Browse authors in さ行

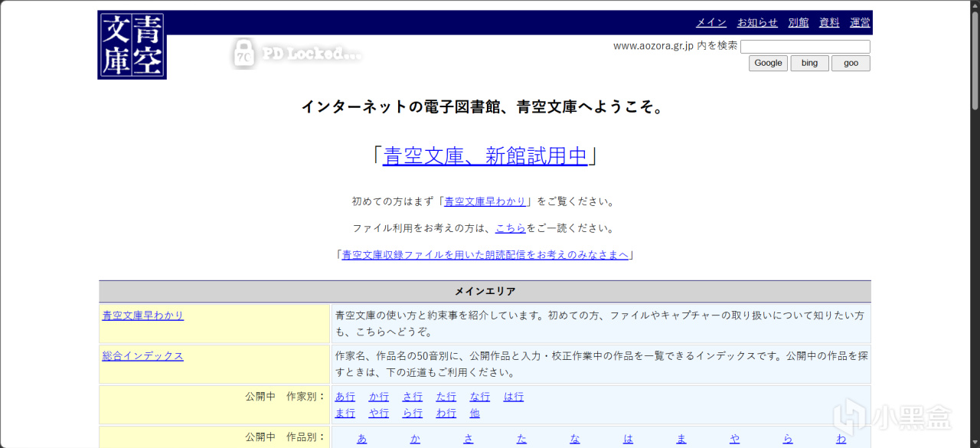click(413, 397)
